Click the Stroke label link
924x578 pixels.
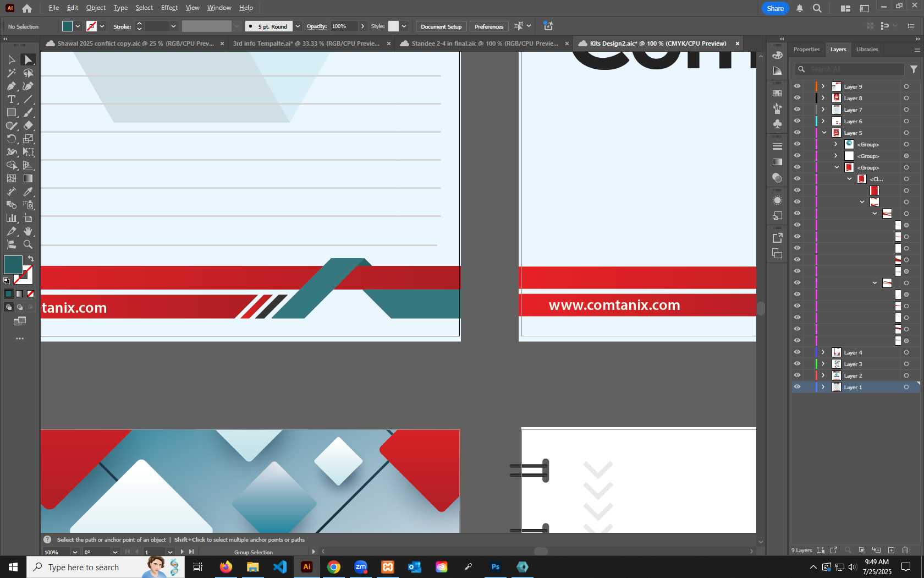[x=122, y=26]
